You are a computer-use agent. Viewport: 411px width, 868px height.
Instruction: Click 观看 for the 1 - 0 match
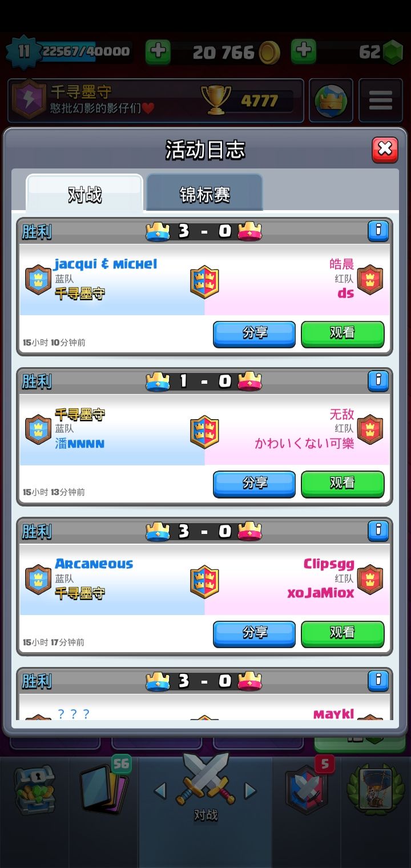pyautogui.click(x=342, y=484)
